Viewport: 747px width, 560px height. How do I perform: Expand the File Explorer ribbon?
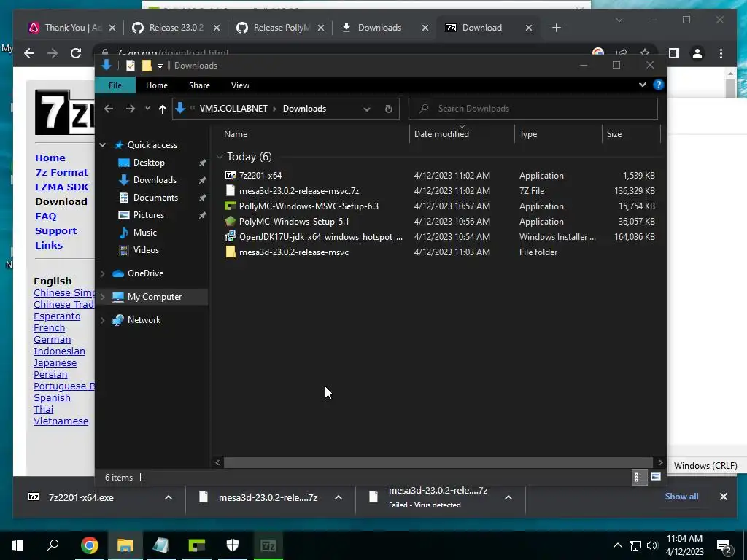coord(642,85)
